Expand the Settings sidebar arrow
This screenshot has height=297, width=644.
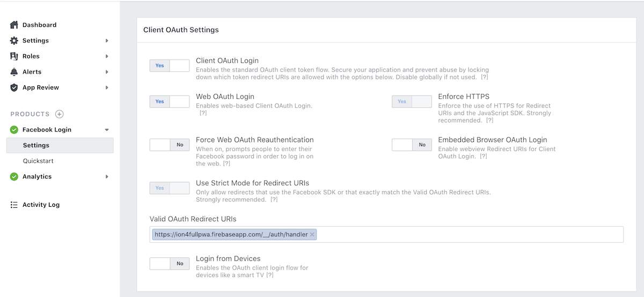pos(107,40)
